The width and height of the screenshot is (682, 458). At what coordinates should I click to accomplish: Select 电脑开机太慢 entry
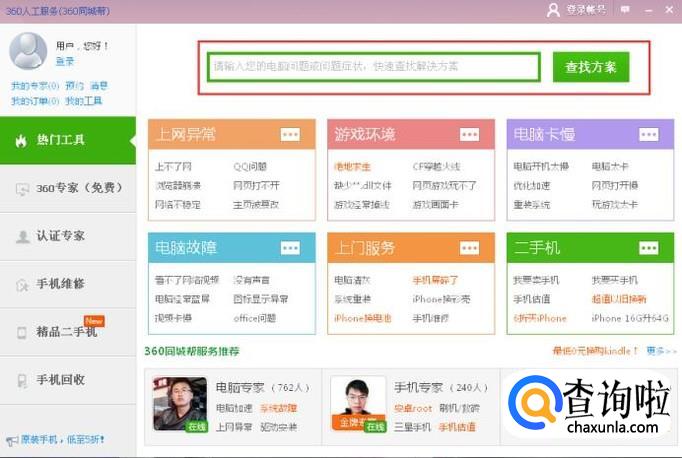pyautogui.click(x=541, y=167)
